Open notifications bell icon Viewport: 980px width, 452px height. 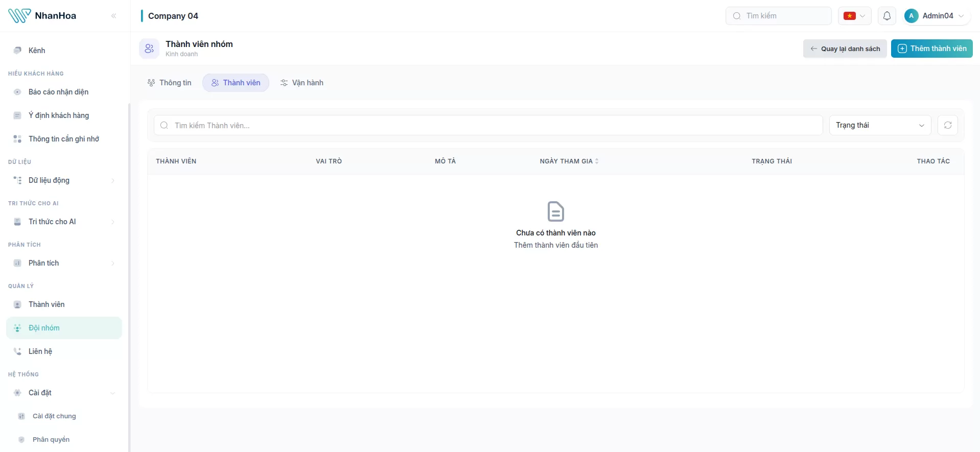pos(887,16)
